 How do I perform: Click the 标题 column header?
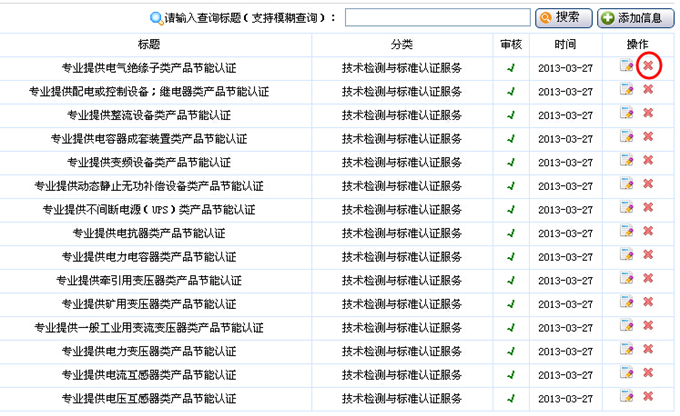[149, 44]
